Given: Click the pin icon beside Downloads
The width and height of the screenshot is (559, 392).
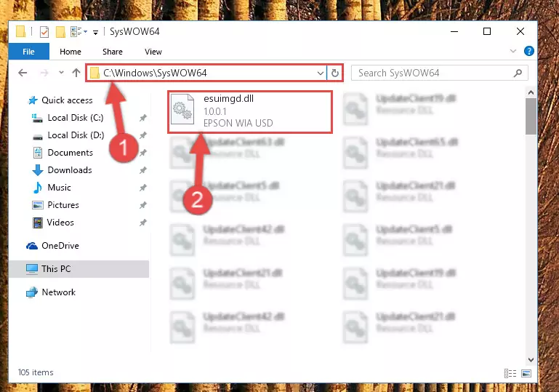Looking at the screenshot, I should (142, 170).
